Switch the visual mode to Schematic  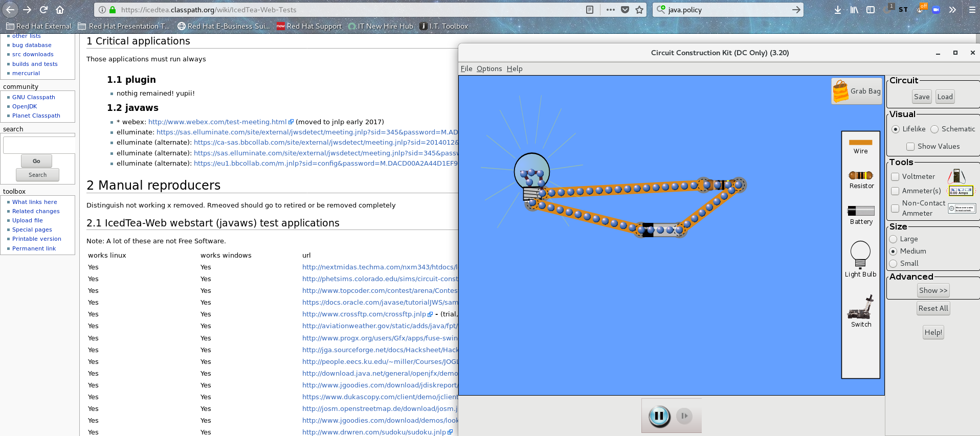[x=934, y=129]
